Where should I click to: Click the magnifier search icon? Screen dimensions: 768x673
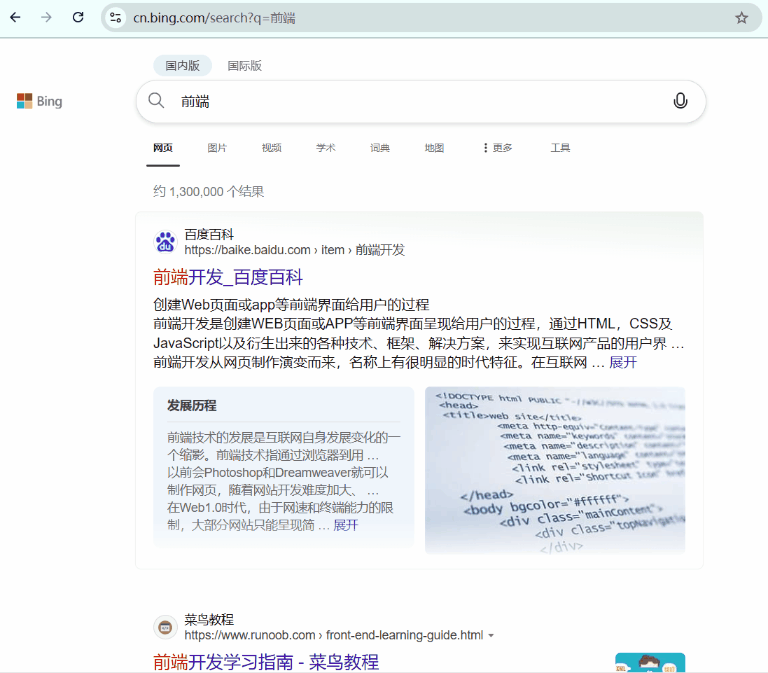(x=156, y=101)
